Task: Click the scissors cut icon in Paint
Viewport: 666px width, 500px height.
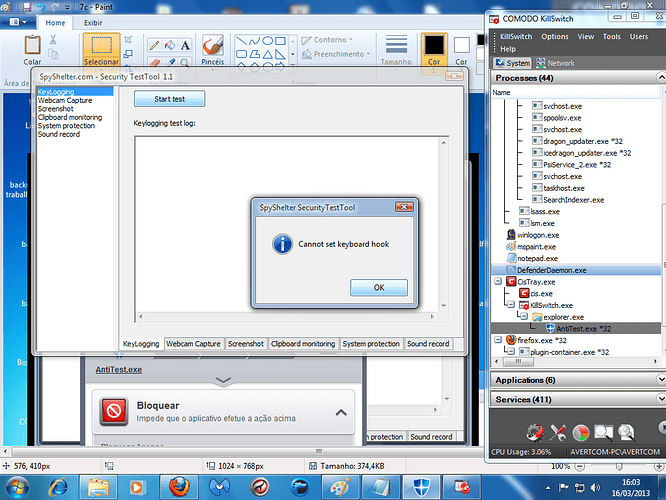Action: point(53,40)
